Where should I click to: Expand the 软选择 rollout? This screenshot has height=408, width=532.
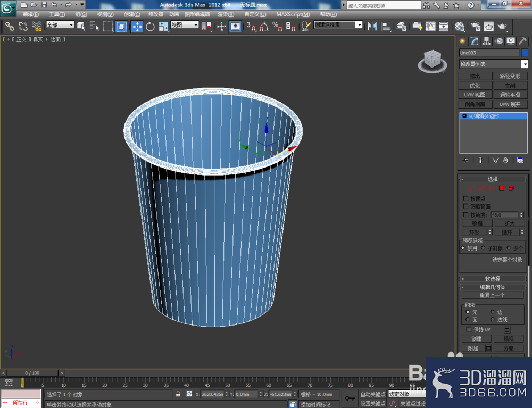point(492,278)
